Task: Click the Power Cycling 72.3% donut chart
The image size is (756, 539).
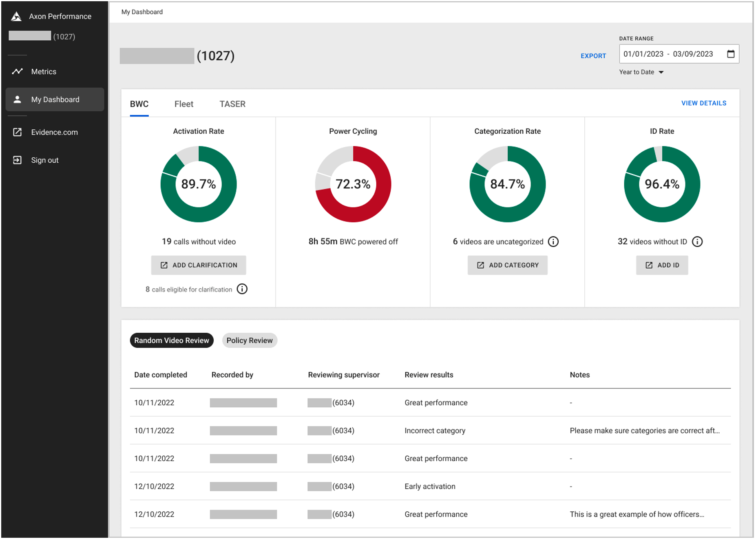Action: [x=353, y=184]
